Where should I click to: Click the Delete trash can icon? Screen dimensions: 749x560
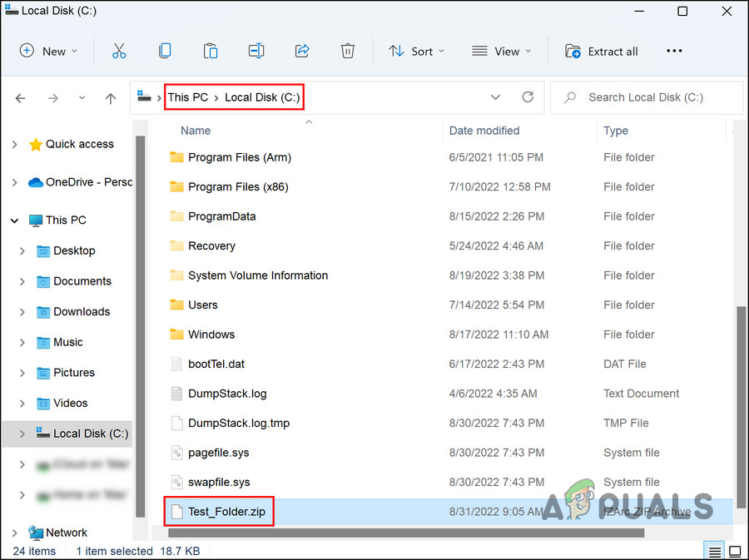point(347,51)
